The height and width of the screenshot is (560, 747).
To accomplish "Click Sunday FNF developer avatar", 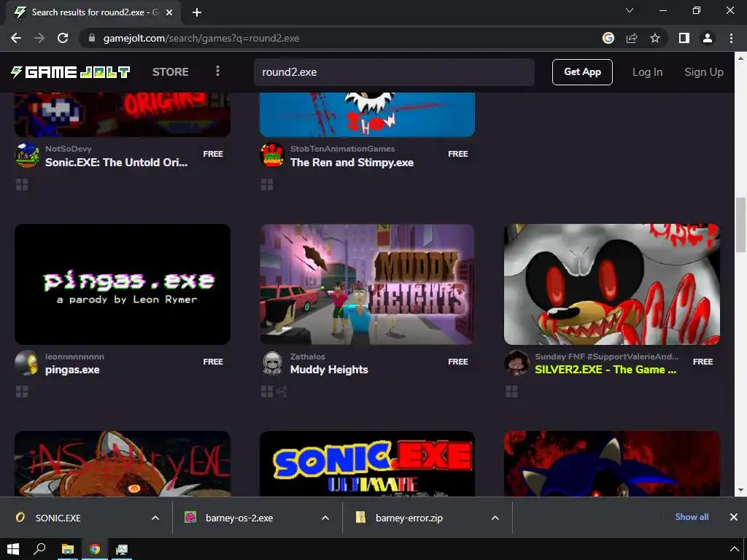I will 516,363.
